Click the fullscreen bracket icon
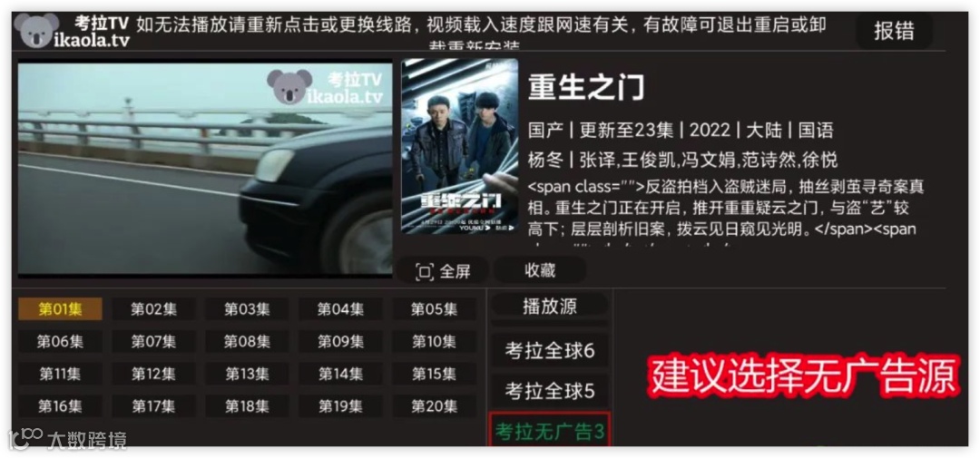980x458 pixels. click(425, 272)
